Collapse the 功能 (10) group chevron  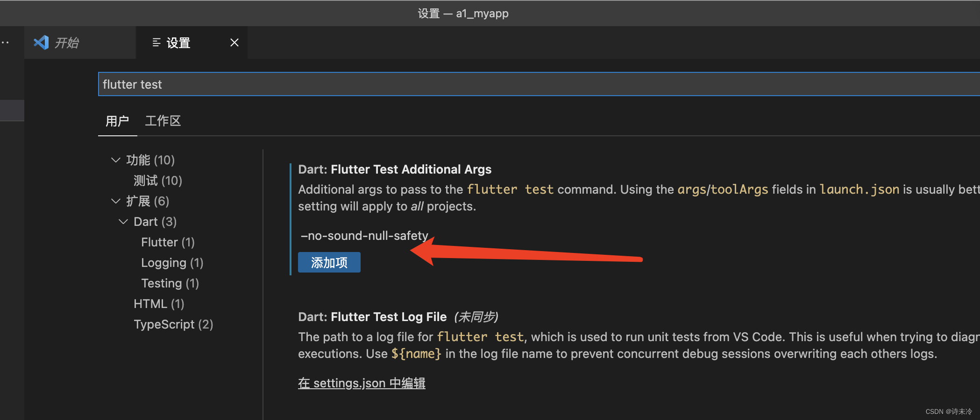tap(116, 160)
